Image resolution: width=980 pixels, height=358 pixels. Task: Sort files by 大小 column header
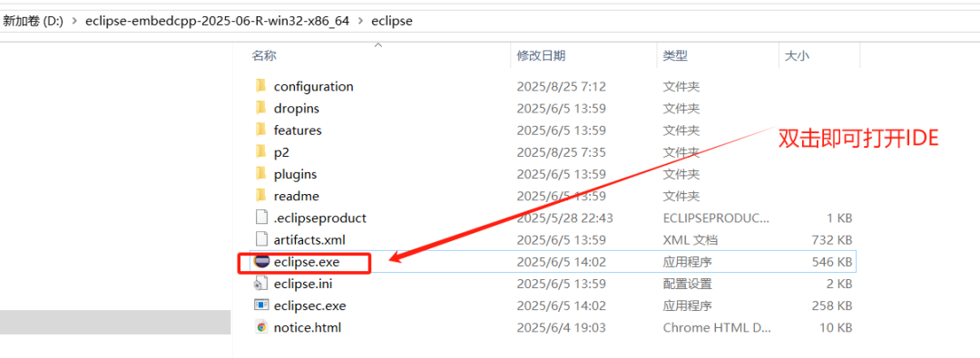pos(797,55)
